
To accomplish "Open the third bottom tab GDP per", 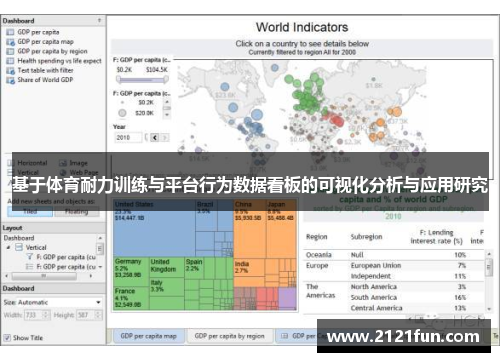I will point(297,336).
